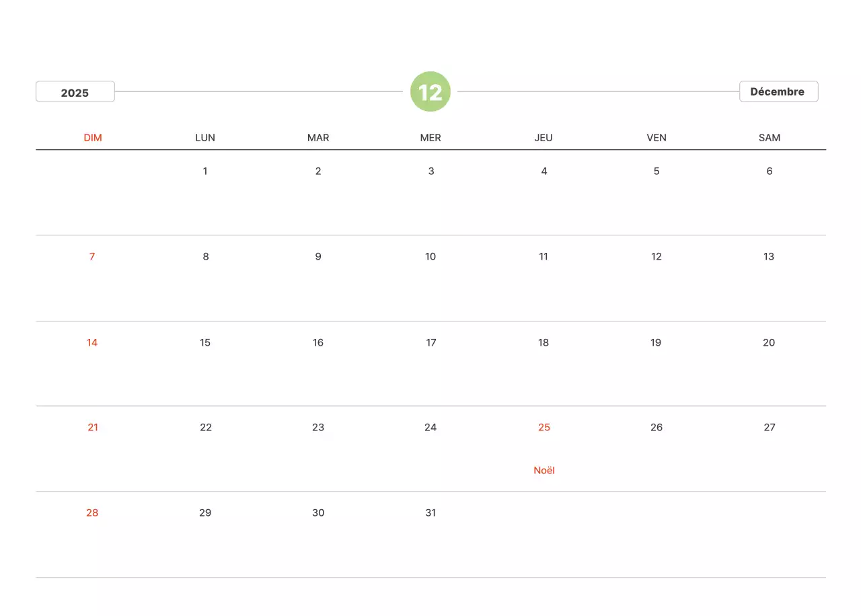Select the SAM weekday header
Image resolution: width=861 pixels, height=616 pixels.
[x=770, y=138]
